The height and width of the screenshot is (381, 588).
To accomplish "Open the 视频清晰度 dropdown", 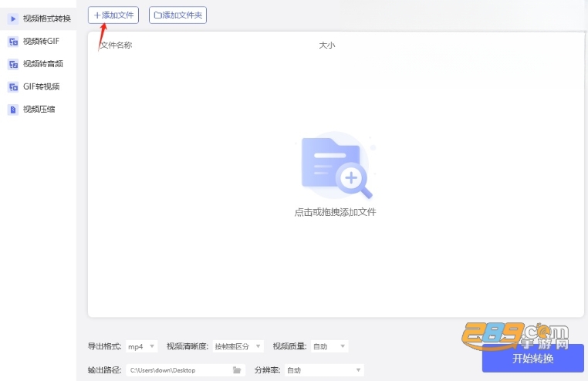I will pos(238,346).
